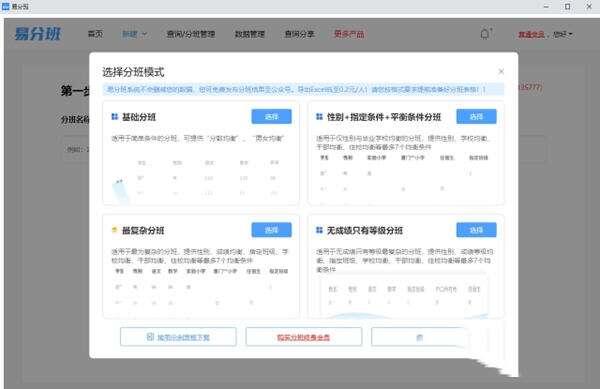Image resolution: width=600 pixels, height=389 pixels.
Task: Open the 数据管理 nav item
Action: pyautogui.click(x=249, y=34)
